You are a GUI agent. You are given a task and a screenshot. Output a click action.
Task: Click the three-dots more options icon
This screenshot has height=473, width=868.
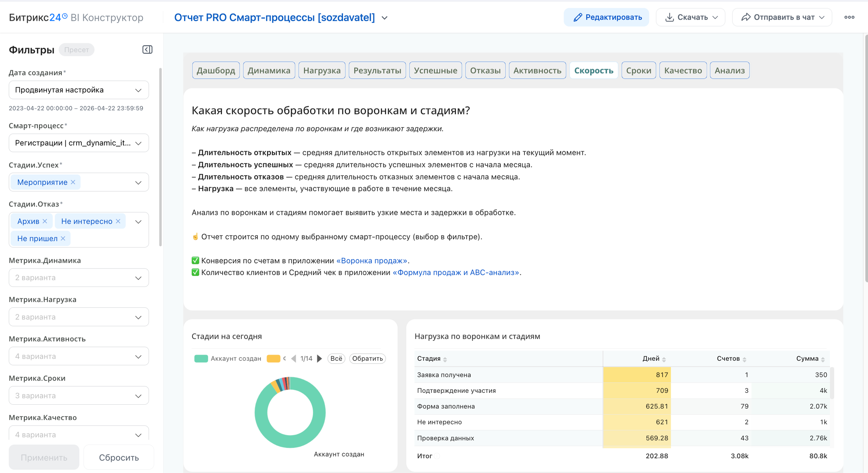click(x=849, y=17)
